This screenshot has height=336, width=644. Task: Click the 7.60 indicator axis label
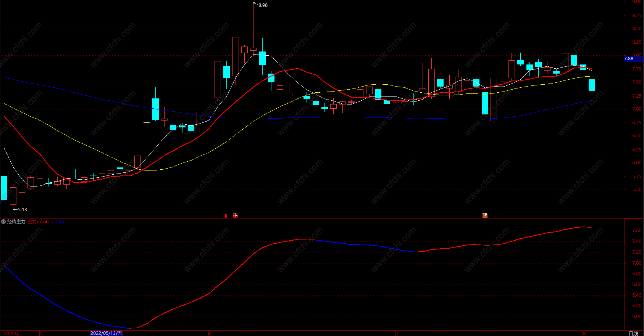tap(637, 231)
